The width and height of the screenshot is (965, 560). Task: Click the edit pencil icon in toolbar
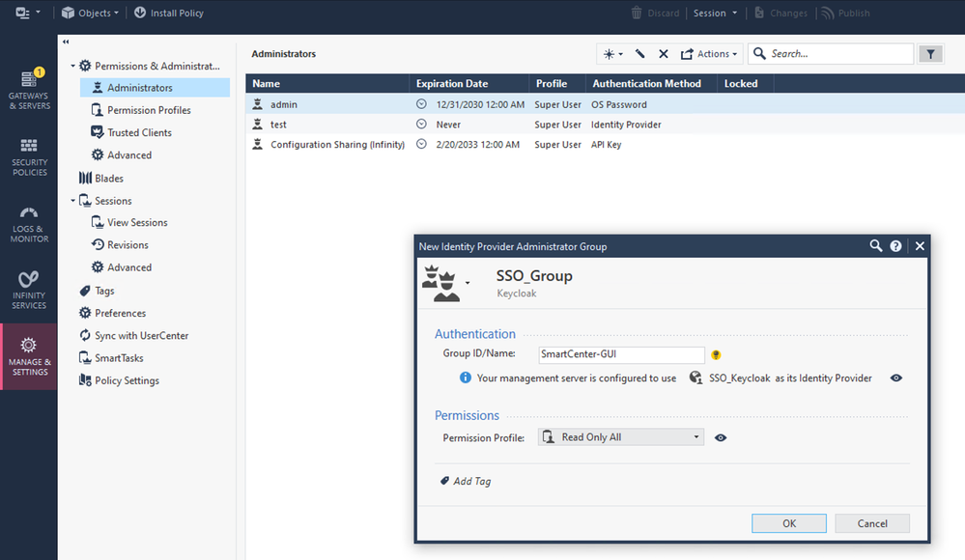click(x=639, y=54)
